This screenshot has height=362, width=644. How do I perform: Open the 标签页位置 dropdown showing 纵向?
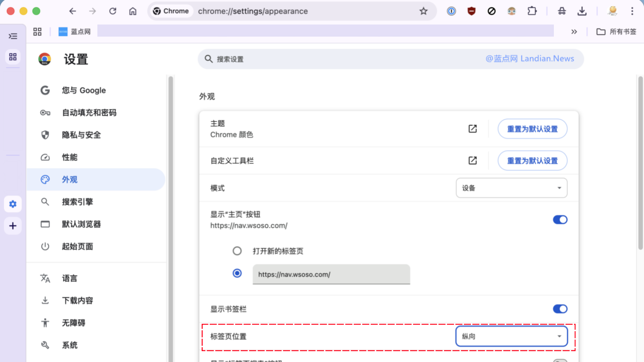pyautogui.click(x=511, y=336)
